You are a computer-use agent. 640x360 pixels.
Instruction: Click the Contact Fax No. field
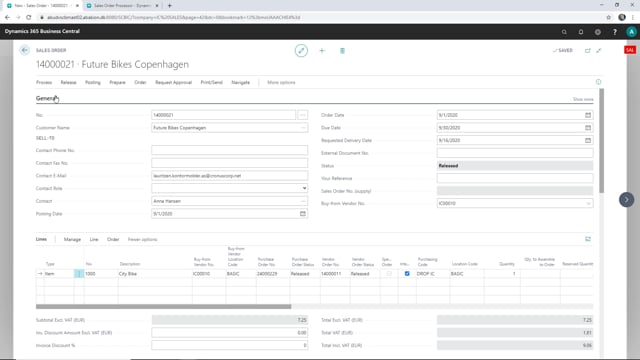(229, 163)
